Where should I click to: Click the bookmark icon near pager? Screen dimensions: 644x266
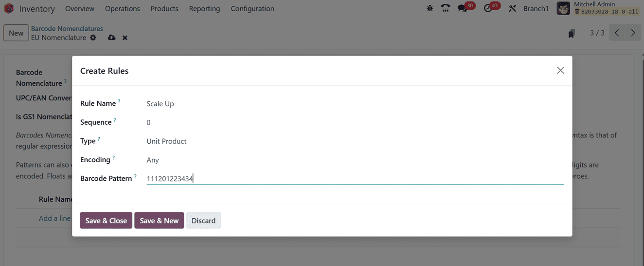pos(572,33)
